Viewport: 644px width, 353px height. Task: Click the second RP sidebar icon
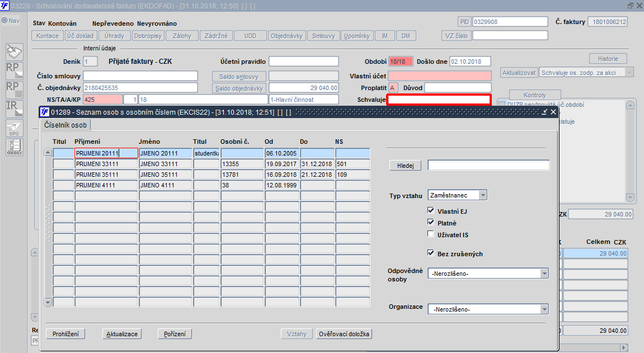click(15, 90)
